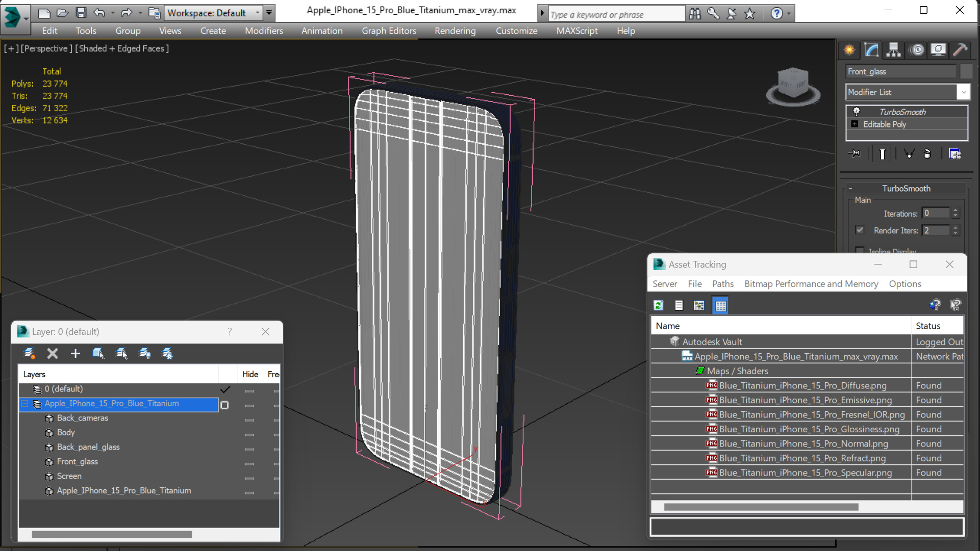Click Make Unique icon in modifier stack
Image resolution: width=980 pixels, height=551 pixels.
point(909,153)
